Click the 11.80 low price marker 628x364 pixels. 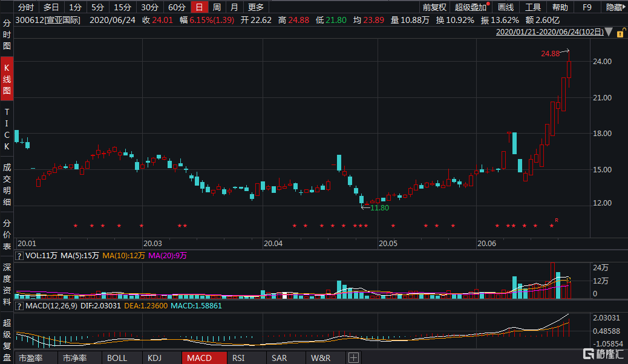pyautogui.click(x=380, y=208)
